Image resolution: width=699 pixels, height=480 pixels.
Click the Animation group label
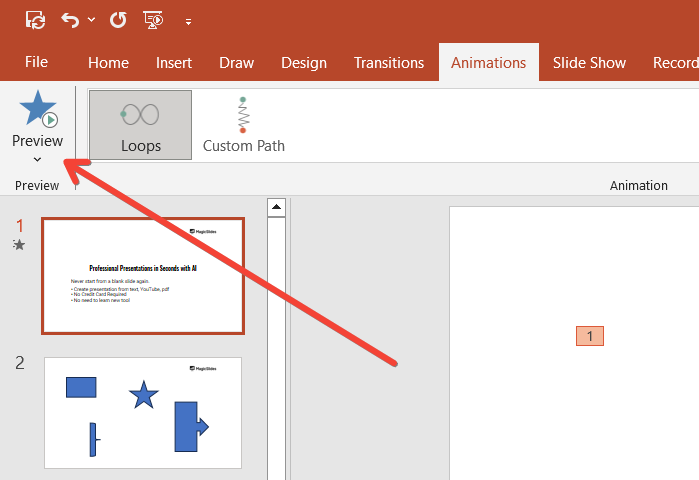pos(638,185)
